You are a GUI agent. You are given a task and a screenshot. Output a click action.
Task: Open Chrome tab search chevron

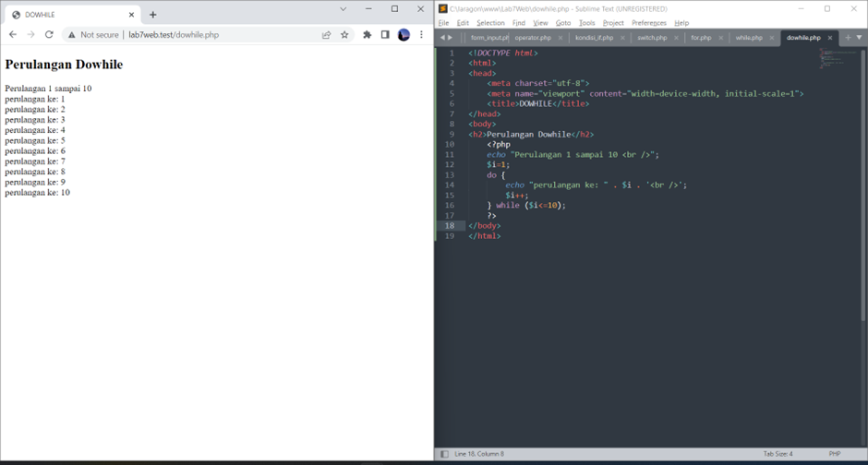343,9
